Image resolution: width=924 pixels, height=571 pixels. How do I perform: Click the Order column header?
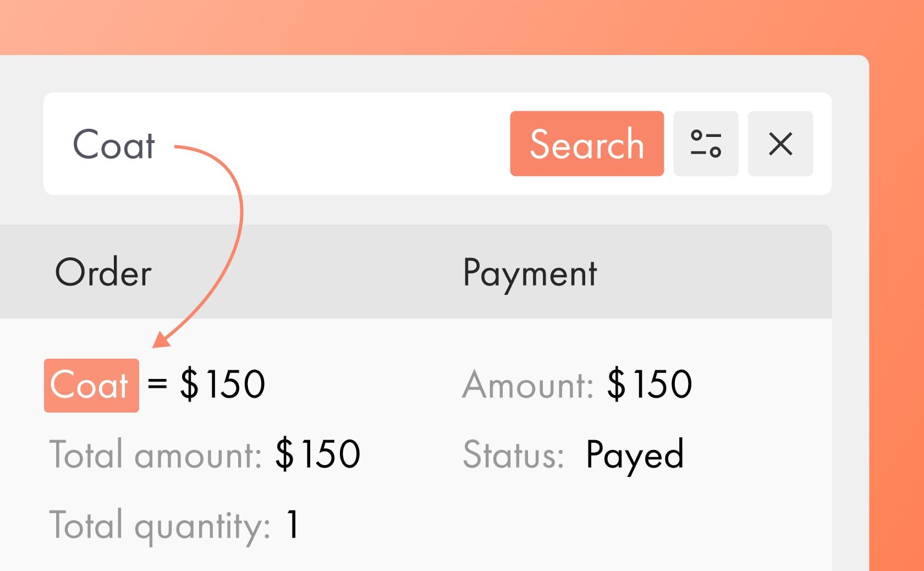(103, 272)
